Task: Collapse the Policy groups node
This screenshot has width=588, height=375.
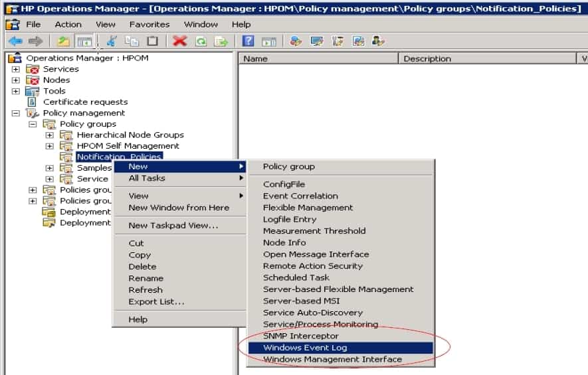Action: coord(33,124)
